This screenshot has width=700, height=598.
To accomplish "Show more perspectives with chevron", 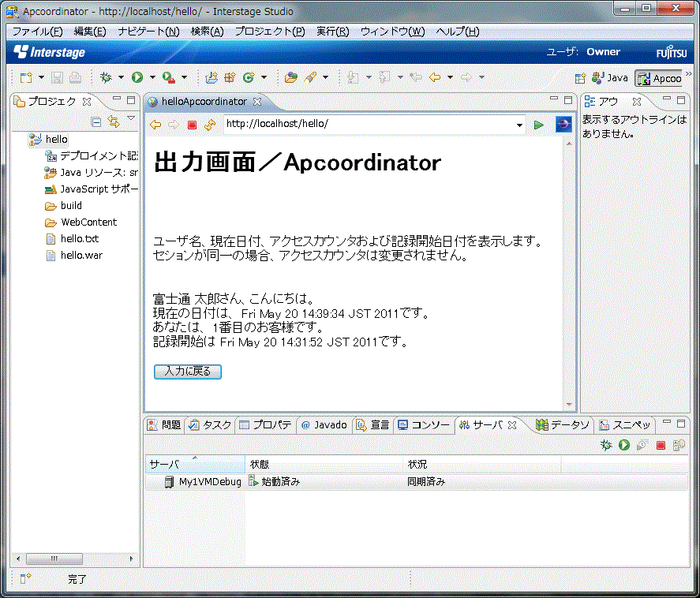I will click(x=688, y=73).
